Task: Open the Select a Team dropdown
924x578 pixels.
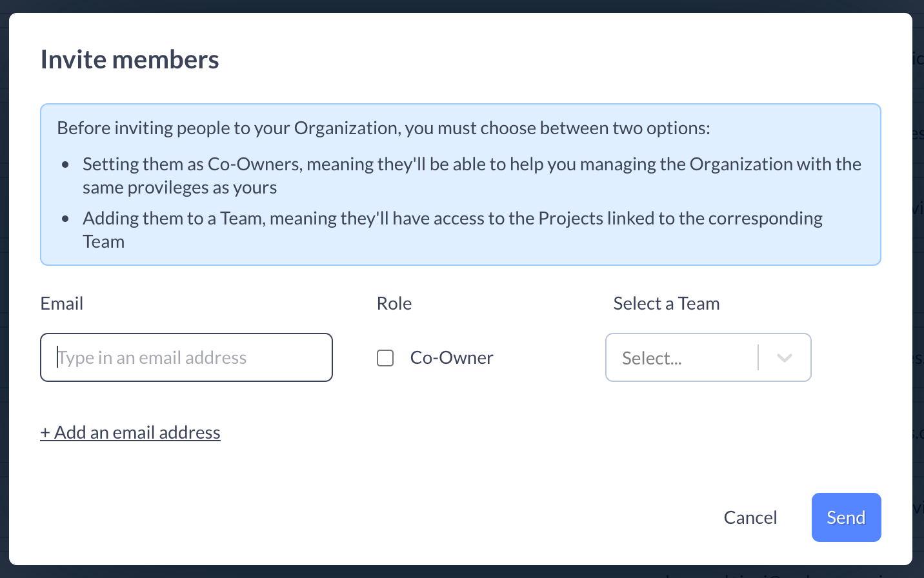Action: coord(708,358)
